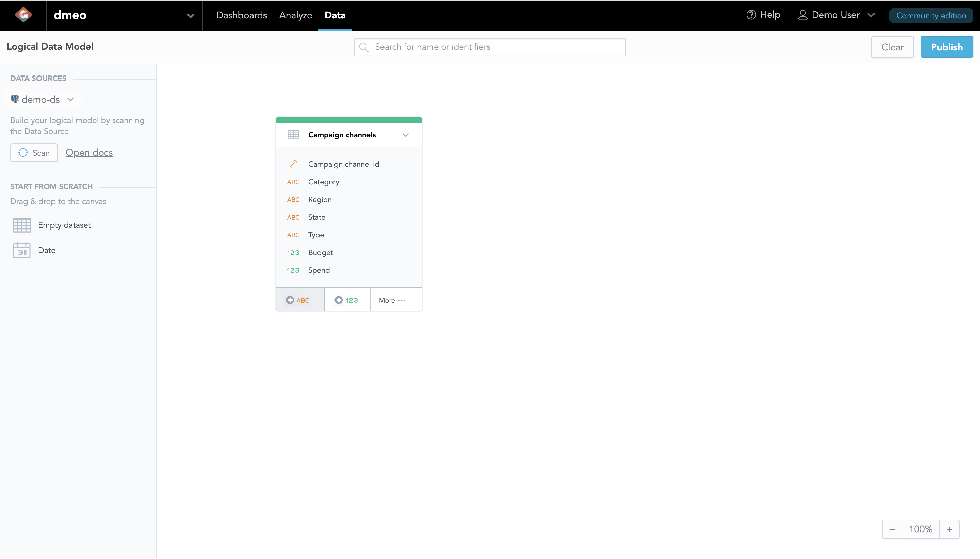Scan the data source
The image size is (980, 559).
[34, 153]
